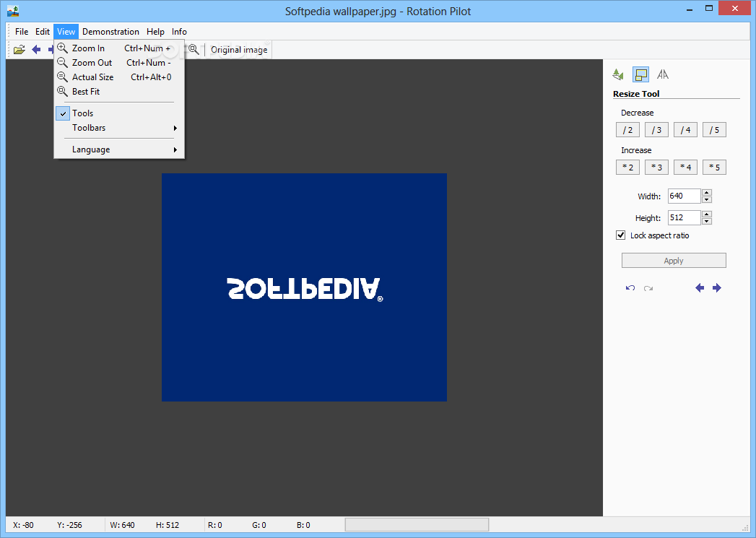Maximize the Rotation Pilot window
The height and width of the screenshot is (538, 756).
(x=709, y=9)
